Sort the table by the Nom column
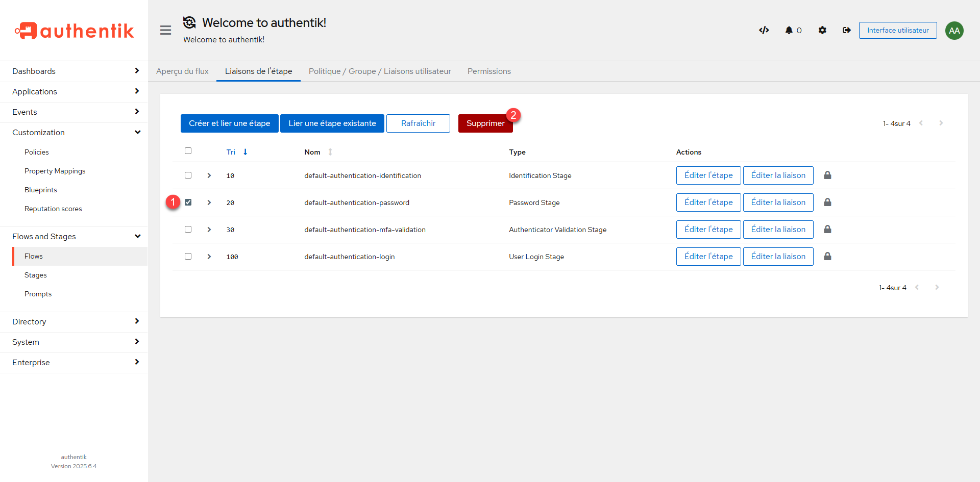The image size is (980, 482). pos(312,152)
